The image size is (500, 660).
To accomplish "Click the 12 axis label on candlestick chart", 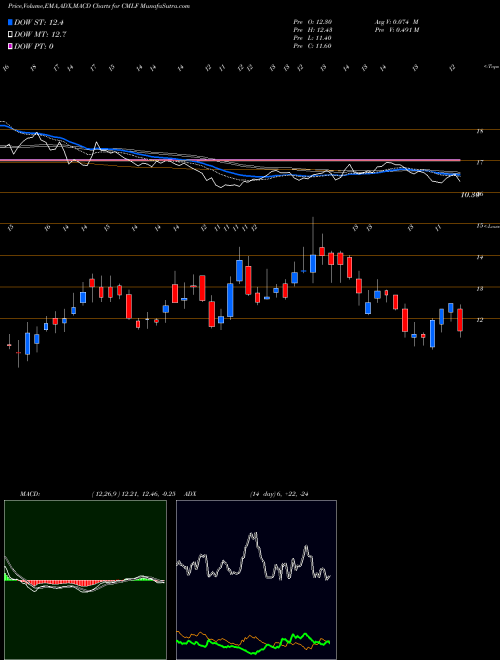I will [479, 320].
